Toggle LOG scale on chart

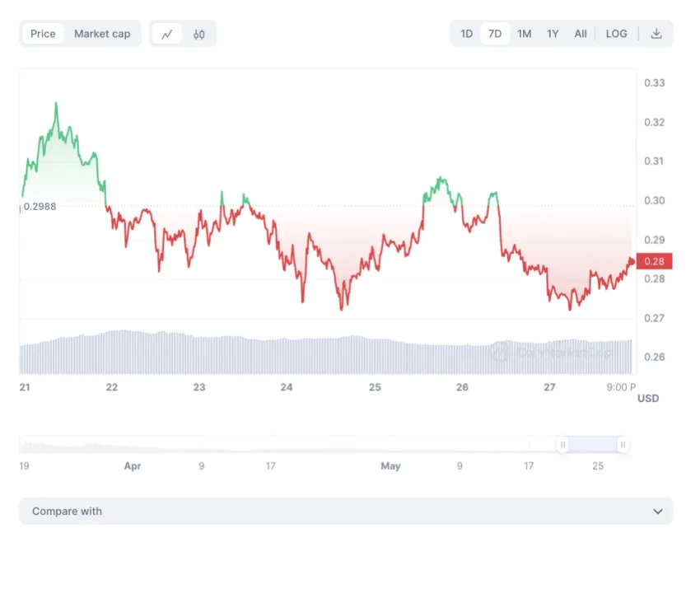tap(616, 34)
